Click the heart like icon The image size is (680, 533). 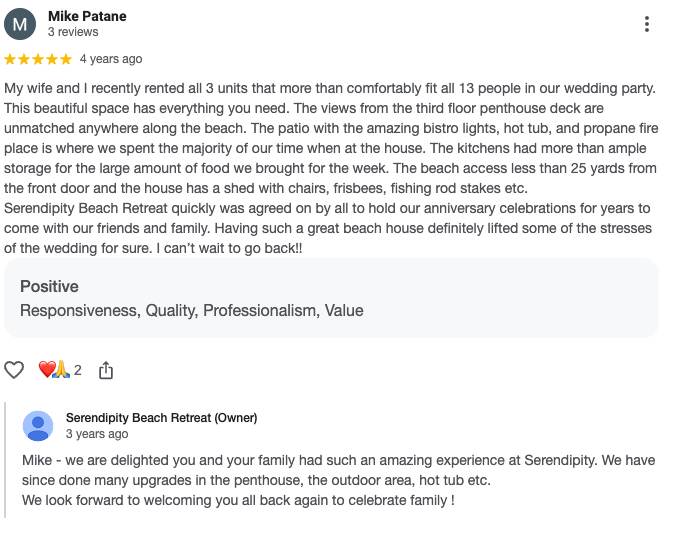point(14,370)
